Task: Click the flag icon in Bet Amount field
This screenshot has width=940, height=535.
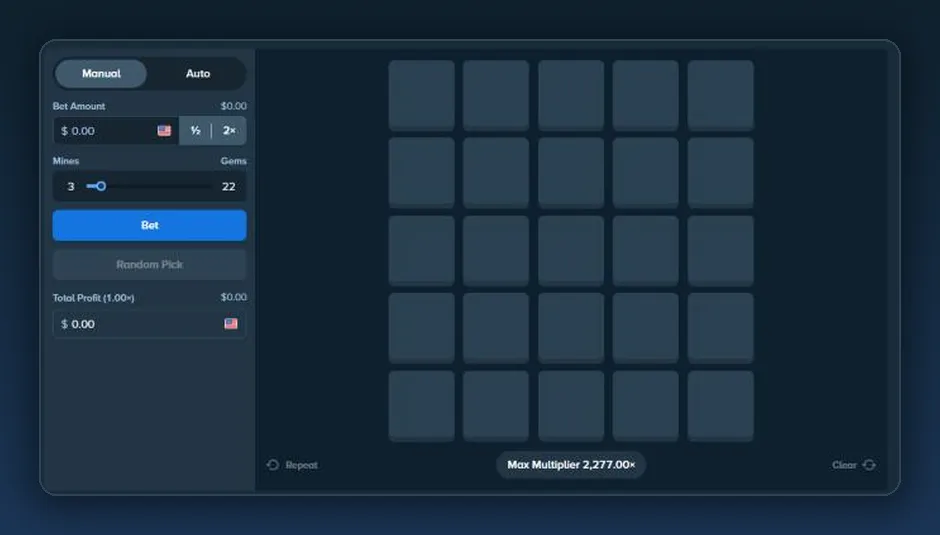Action: coord(164,131)
